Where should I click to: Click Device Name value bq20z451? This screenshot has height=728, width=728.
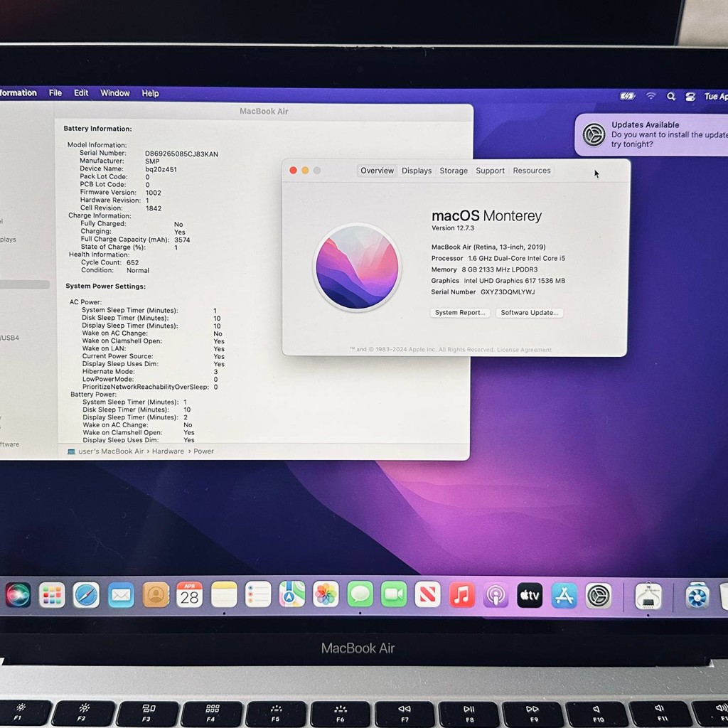161,169
